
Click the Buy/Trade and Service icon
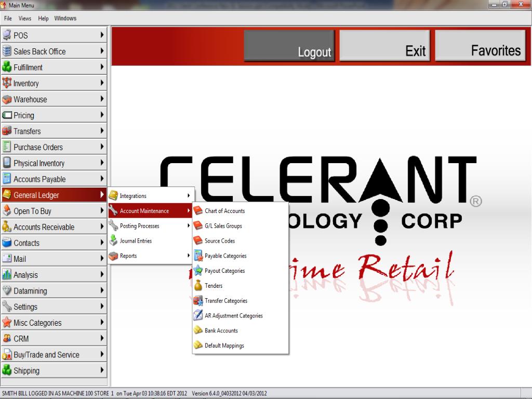click(x=7, y=354)
